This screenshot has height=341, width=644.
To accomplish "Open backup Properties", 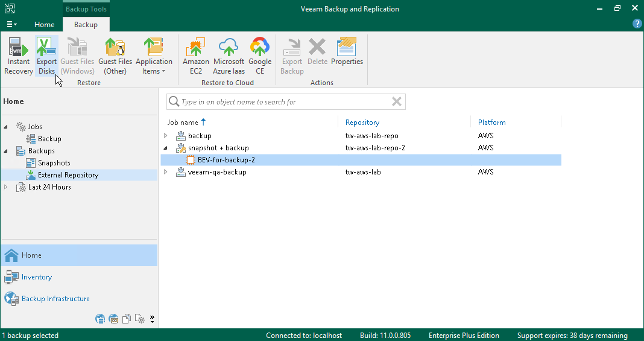I will click(x=347, y=52).
